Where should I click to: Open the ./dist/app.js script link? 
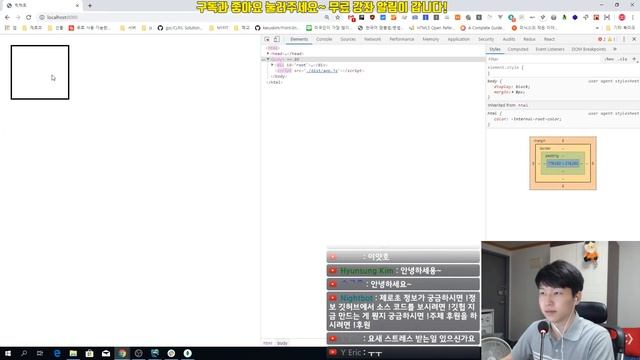[323, 71]
